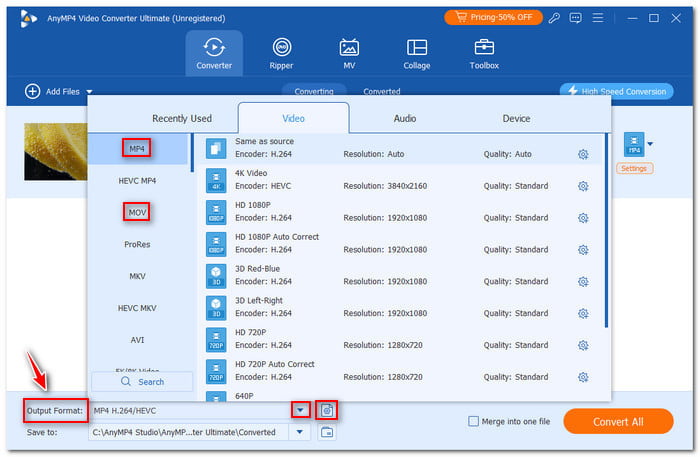Click the preset list vertical scrollbar
Viewport: 700px width, 457px height.
click(x=606, y=230)
